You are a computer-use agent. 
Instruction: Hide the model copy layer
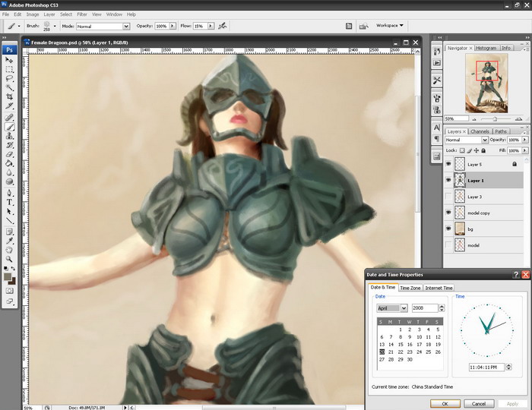[448, 213]
